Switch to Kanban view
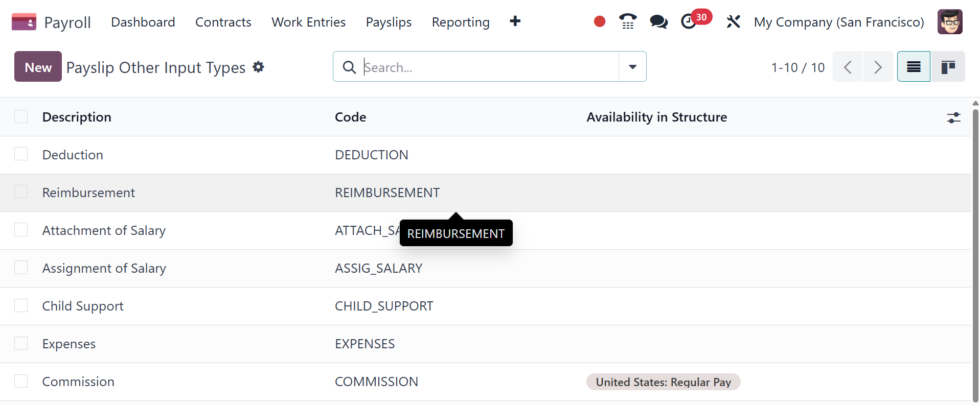The height and width of the screenshot is (405, 980). point(948,67)
